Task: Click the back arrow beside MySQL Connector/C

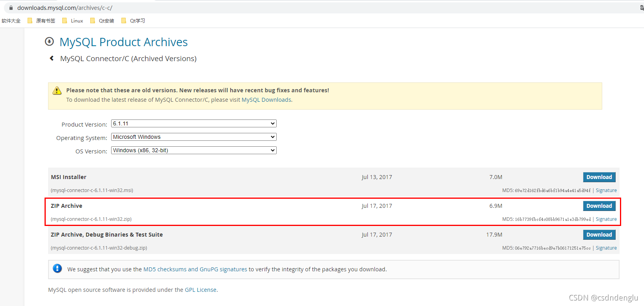Action: [x=52, y=58]
